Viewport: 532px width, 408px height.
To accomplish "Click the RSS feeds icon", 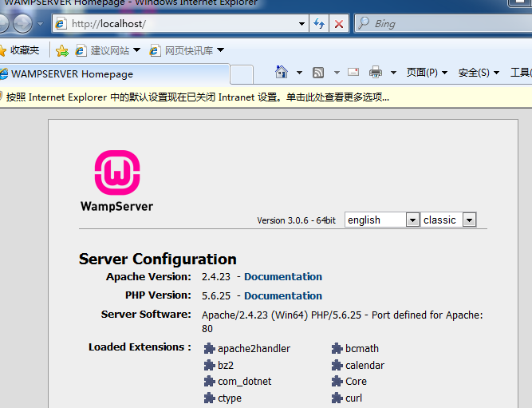I will (x=318, y=73).
